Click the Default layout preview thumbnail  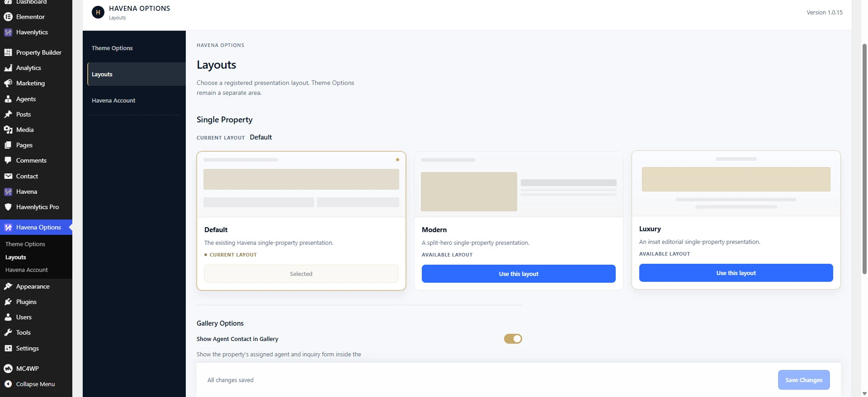301,185
